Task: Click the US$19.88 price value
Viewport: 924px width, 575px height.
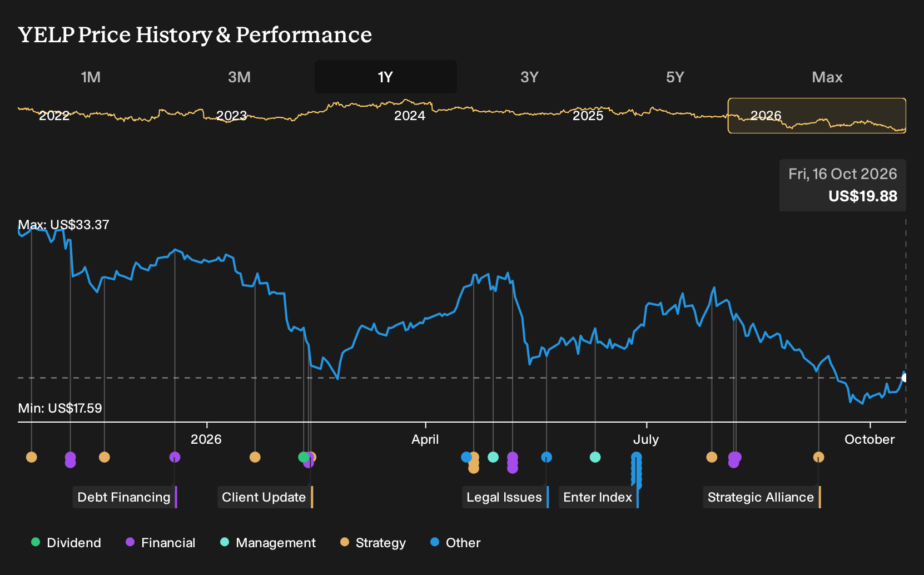Action: [863, 196]
